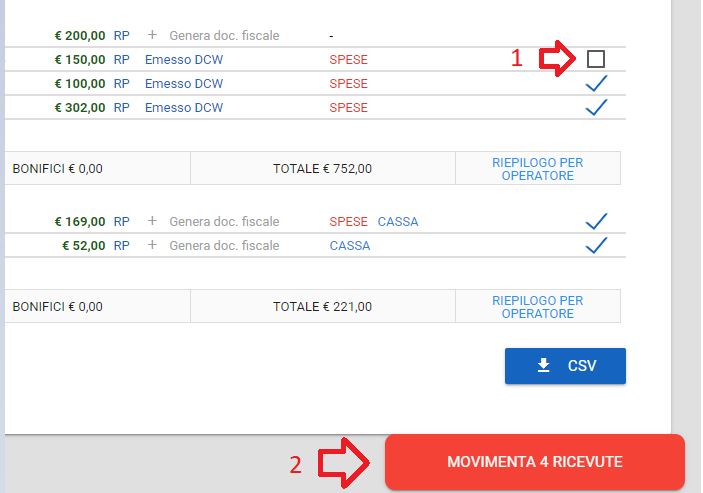
Task: Uncheck the blue checkmark on €302,00 row
Action: click(x=596, y=107)
